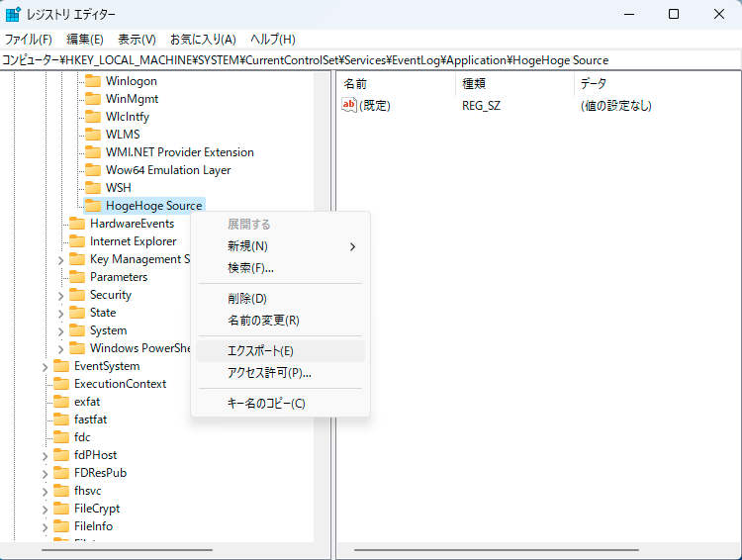
Task: Click the registry path address bar
Action: tap(371, 60)
